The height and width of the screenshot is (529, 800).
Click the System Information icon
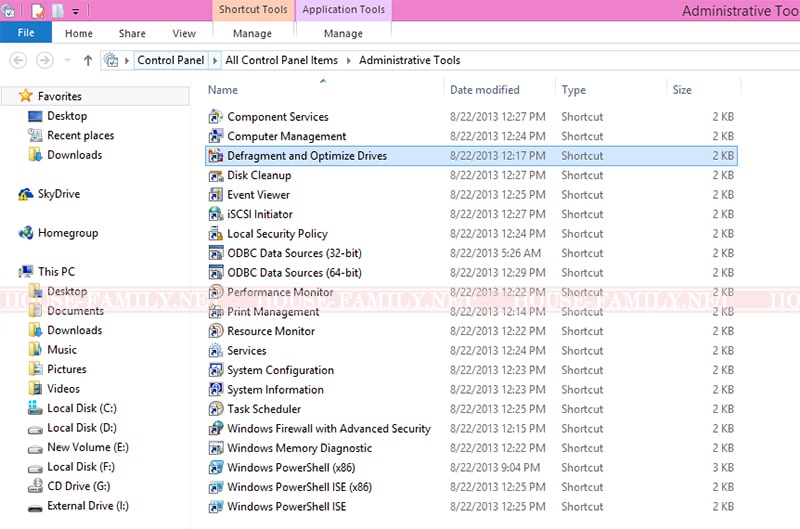point(216,390)
